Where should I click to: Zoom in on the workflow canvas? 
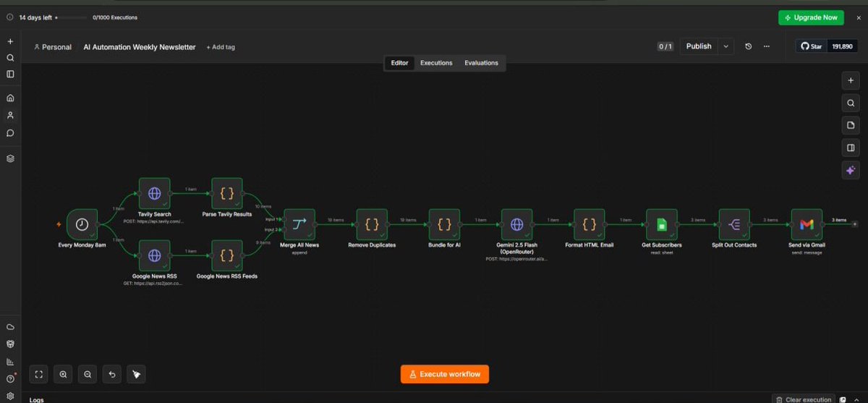tap(64, 374)
